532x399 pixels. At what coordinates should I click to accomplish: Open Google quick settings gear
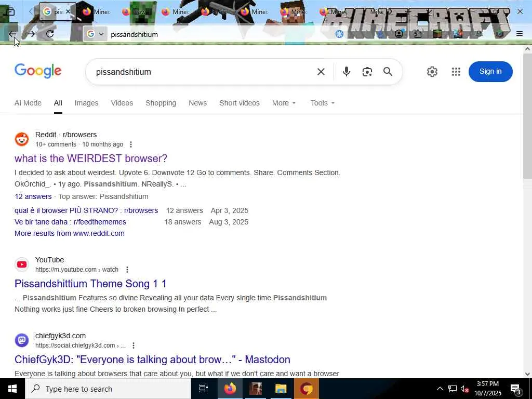(x=432, y=72)
